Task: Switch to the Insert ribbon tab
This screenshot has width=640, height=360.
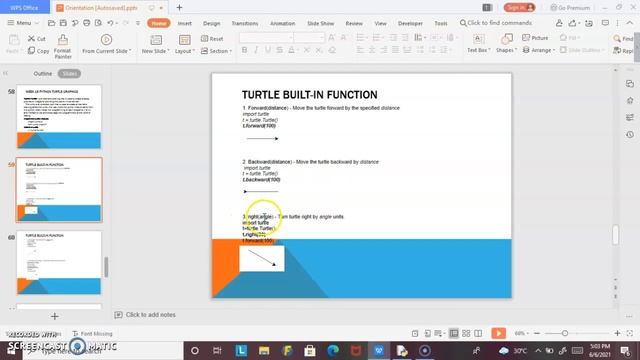Action: [x=184, y=23]
